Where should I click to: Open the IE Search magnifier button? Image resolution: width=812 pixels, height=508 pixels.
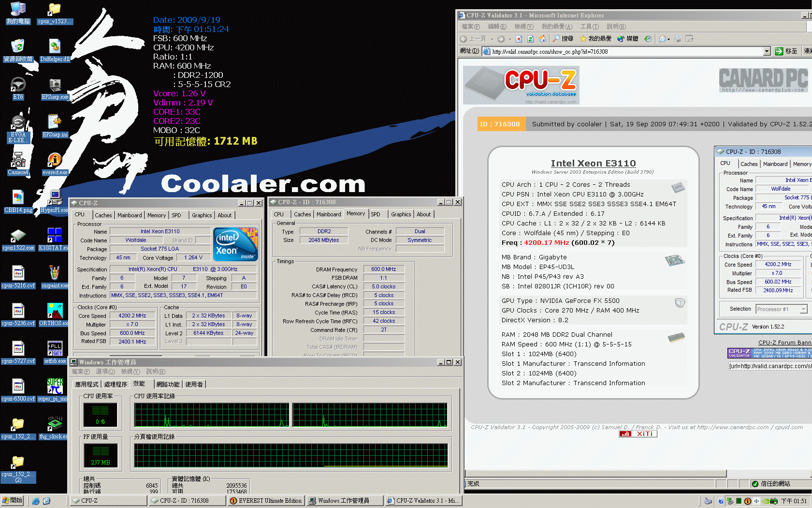(x=563, y=39)
